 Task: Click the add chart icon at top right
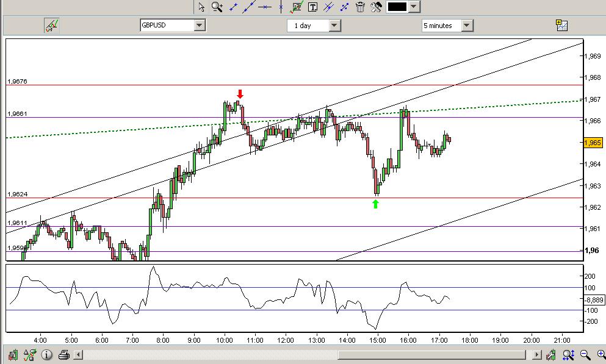(x=561, y=26)
